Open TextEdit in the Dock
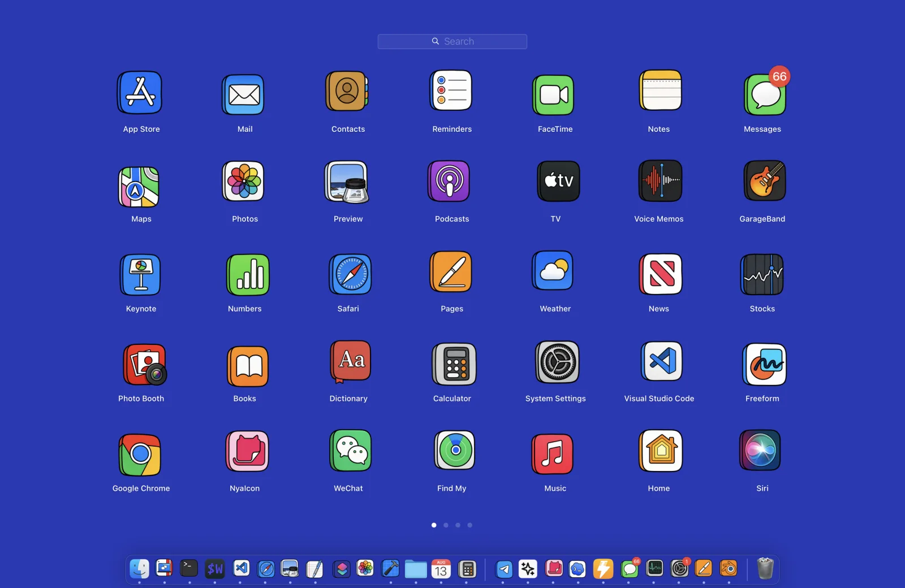Image resolution: width=905 pixels, height=588 pixels. [x=314, y=569]
